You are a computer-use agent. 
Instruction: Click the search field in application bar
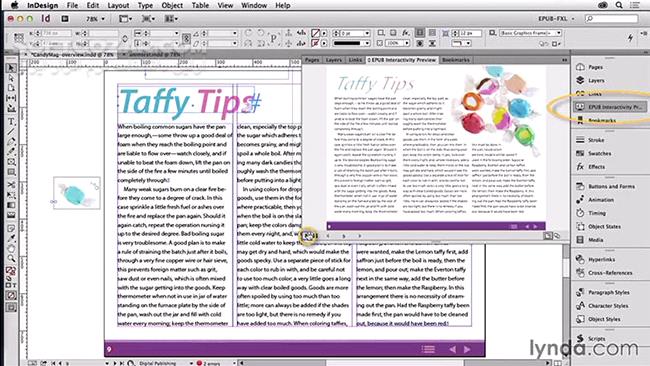(611, 19)
